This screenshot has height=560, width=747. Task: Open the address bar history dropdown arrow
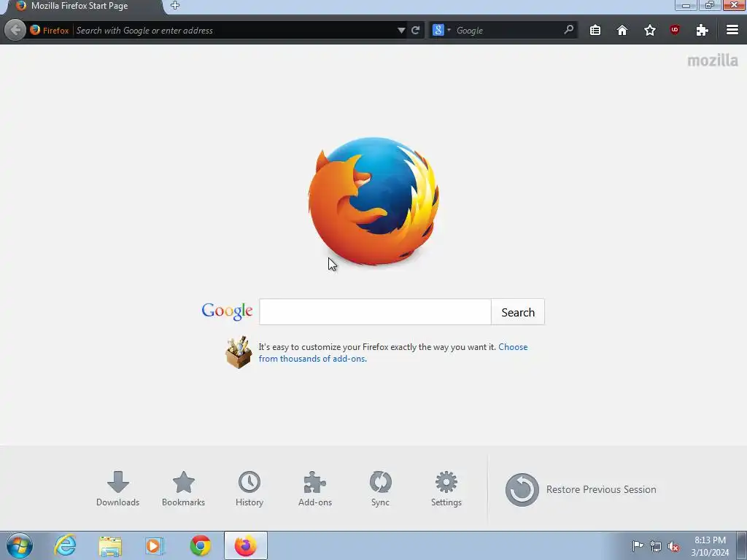tap(401, 31)
